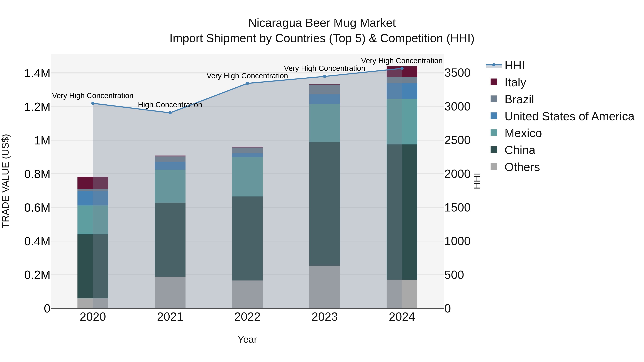Image resolution: width=644 pixels, height=362 pixels.
Task: Click the China color swatch in legend
Action: point(494,150)
